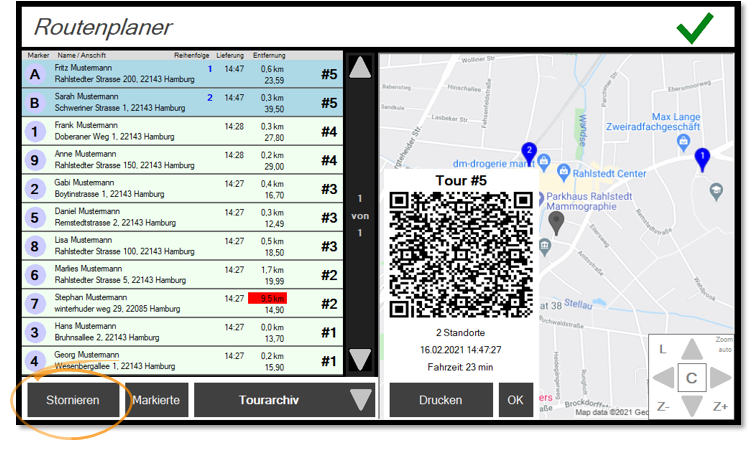Click red 9,5 km distance cell
748x450 pixels.
click(x=267, y=298)
